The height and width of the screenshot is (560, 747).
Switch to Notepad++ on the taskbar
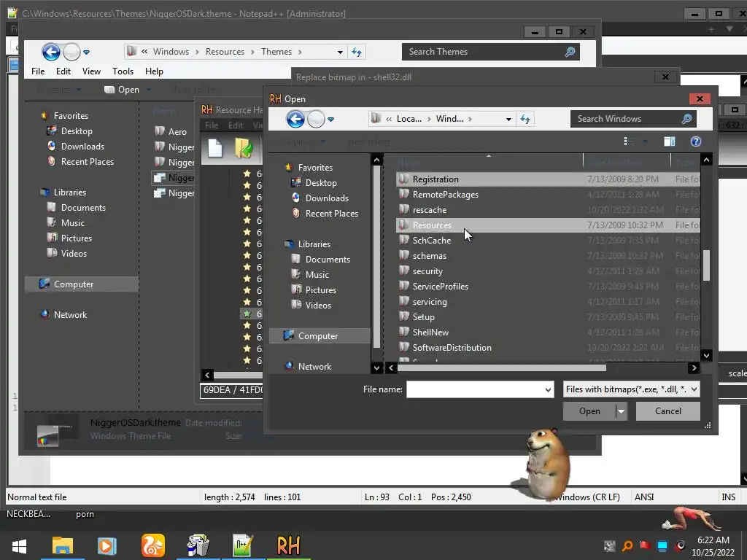coord(242,545)
